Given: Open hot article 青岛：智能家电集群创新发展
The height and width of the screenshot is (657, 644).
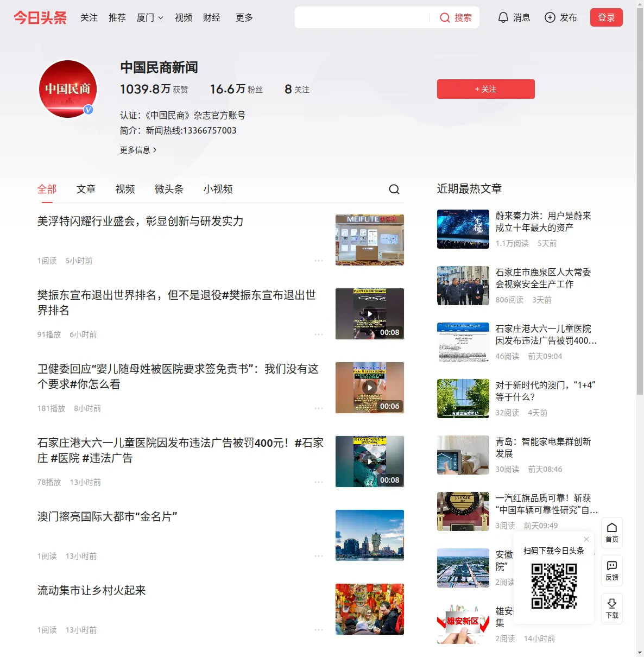Looking at the screenshot, I should [x=544, y=447].
